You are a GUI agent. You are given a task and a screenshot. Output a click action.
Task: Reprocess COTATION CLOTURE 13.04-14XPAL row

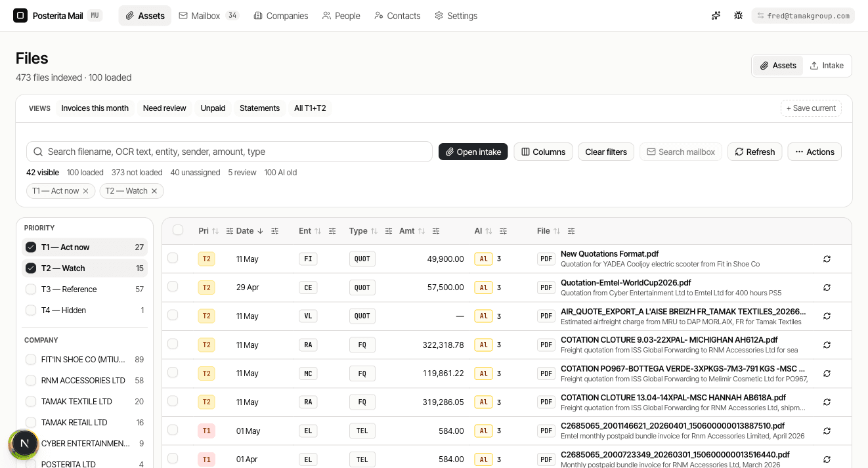(827, 402)
